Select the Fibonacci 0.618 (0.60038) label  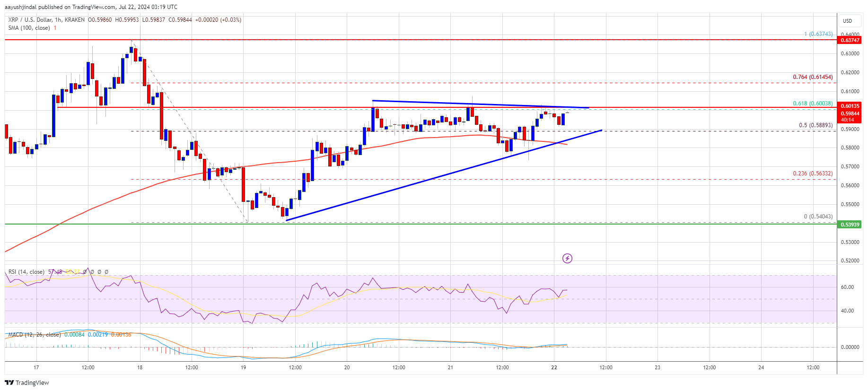(x=813, y=104)
